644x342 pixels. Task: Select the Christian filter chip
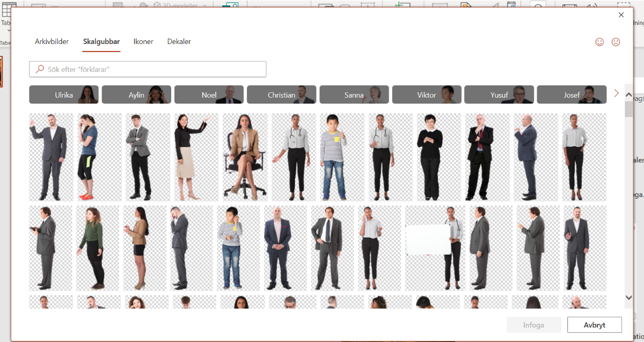(x=281, y=95)
